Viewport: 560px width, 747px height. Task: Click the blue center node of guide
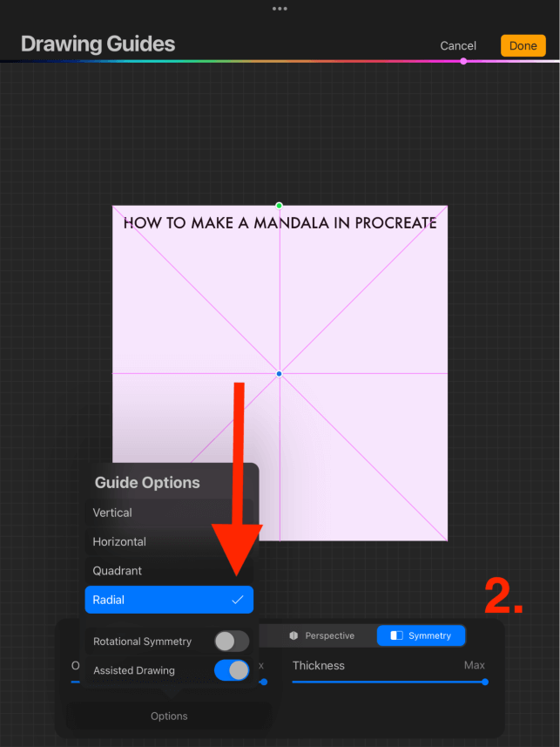(x=279, y=374)
